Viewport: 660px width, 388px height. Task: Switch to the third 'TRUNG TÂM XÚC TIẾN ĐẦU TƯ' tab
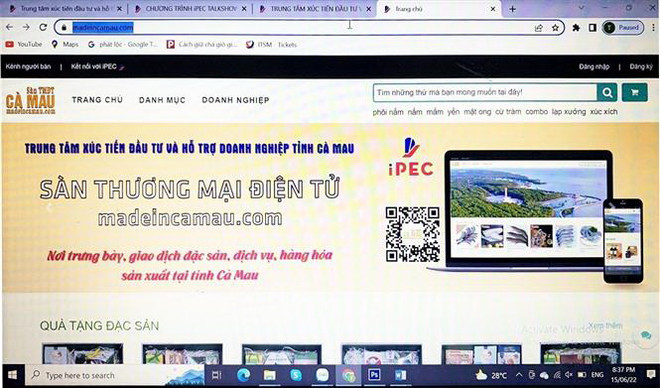coord(314,9)
